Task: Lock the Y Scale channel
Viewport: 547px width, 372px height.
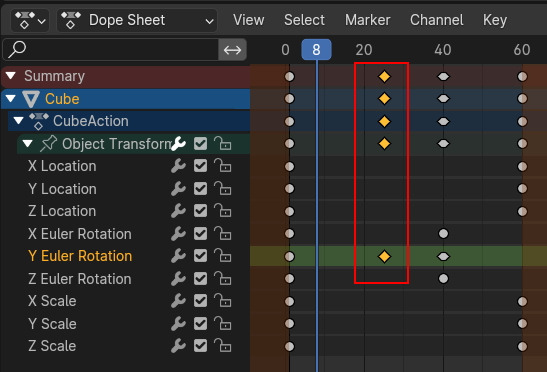Action: (223, 324)
